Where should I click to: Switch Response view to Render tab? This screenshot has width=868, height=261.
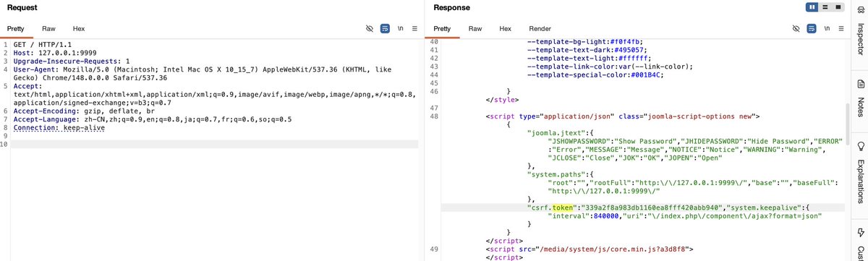click(x=540, y=28)
